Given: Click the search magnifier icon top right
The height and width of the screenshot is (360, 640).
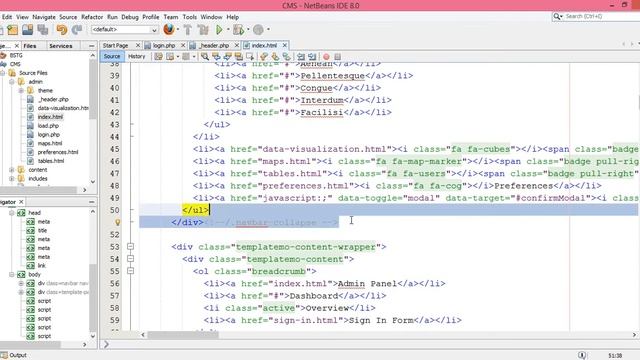Looking at the screenshot, I should [x=556, y=16].
